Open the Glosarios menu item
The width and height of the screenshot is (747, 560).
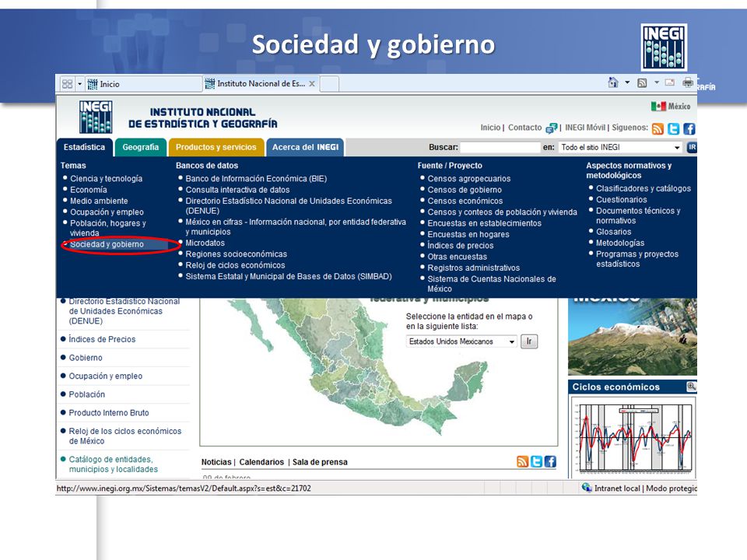point(614,232)
